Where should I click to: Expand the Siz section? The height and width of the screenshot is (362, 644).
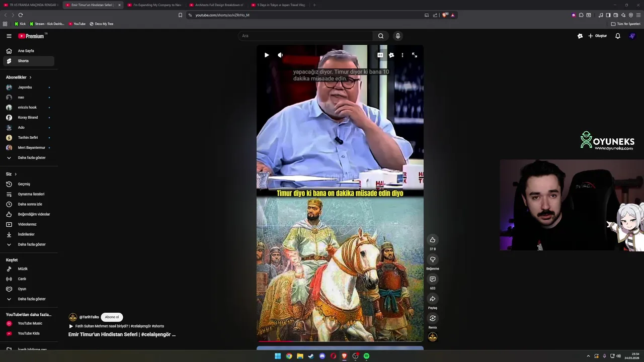click(11, 174)
